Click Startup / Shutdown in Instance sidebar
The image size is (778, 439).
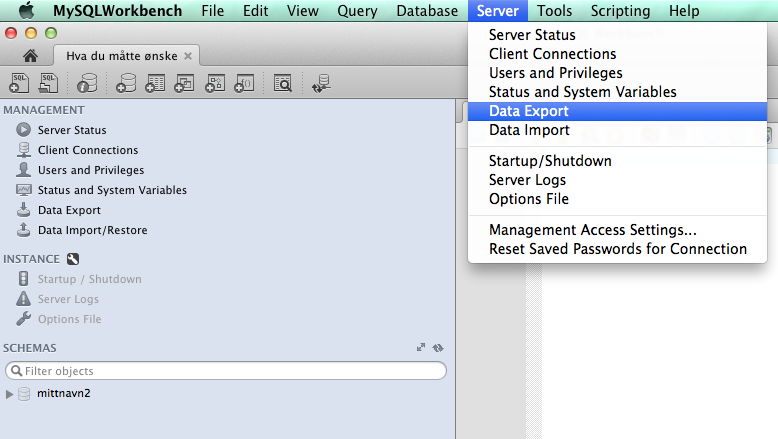pos(89,279)
